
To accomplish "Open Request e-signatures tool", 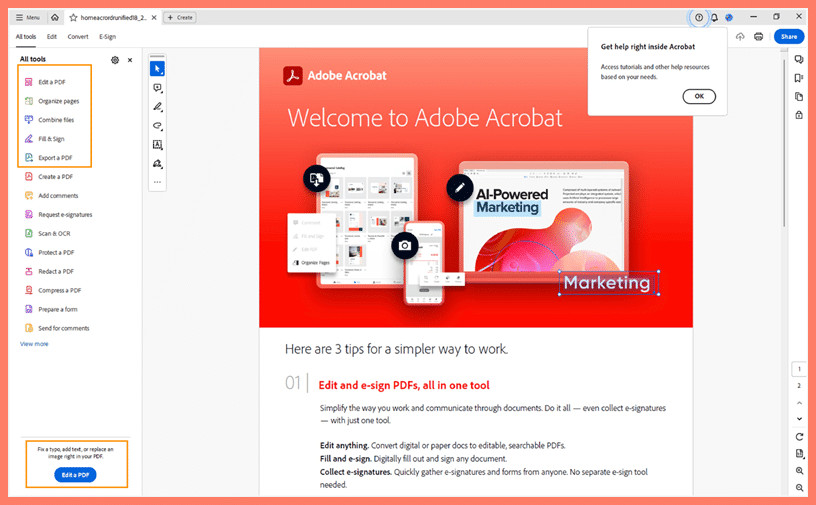I will coord(59,214).
